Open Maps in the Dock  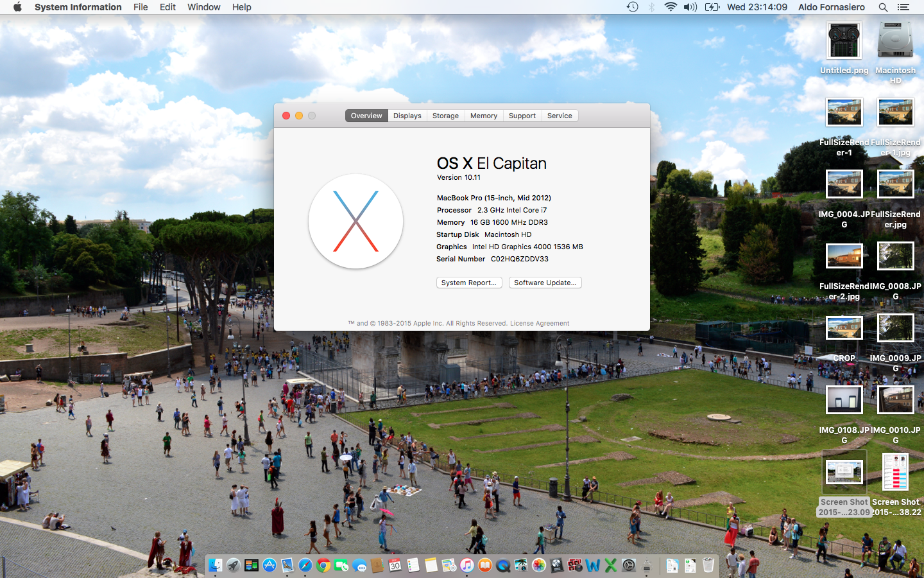tap(449, 565)
